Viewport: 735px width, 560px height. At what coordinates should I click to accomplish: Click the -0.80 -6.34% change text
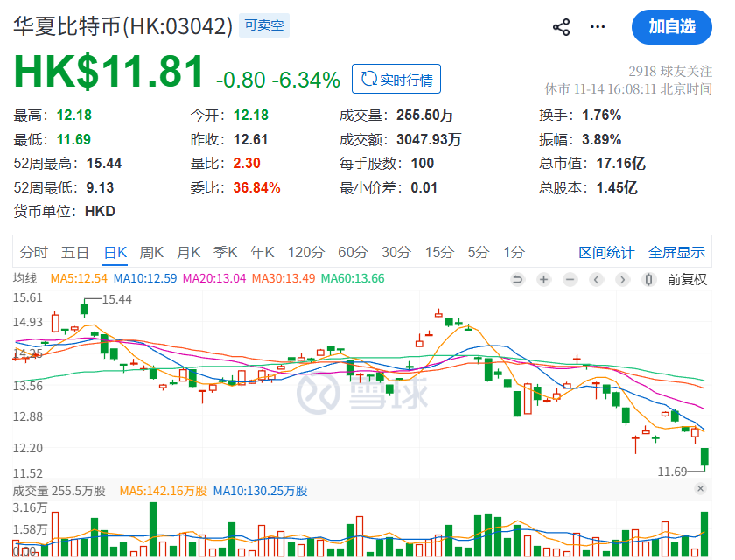pos(278,80)
